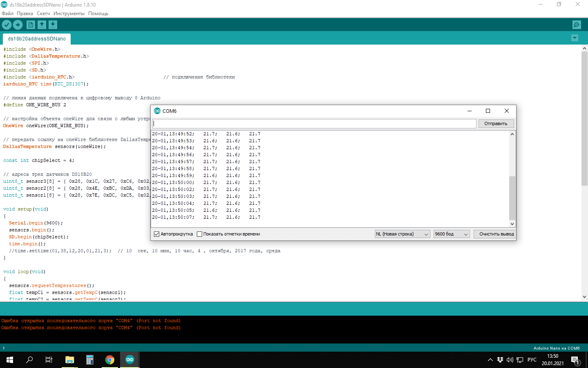588x368 pixels.
Task: Open the notification center icon
Action: pyautogui.click(x=575, y=360)
